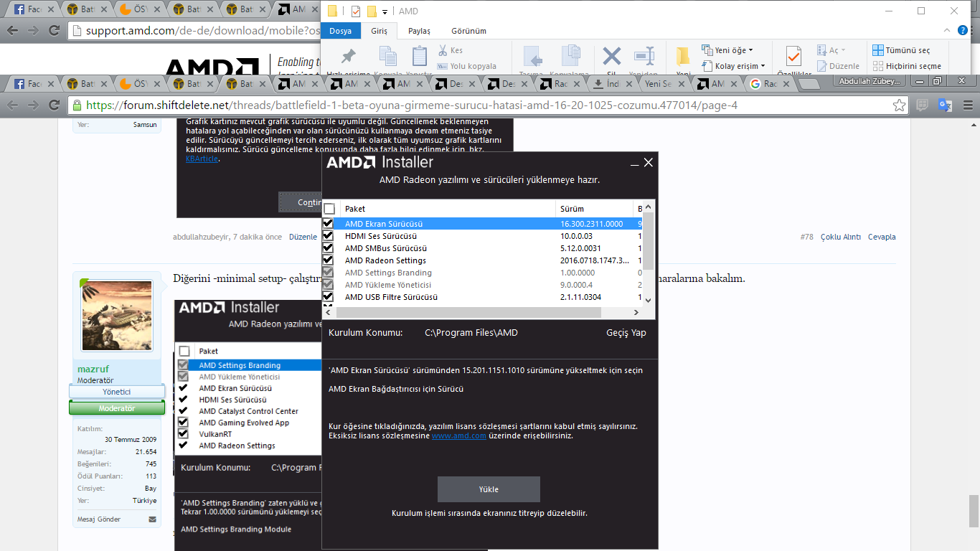Reload the forum.shiftdelete.net page
Image resolution: width=980 pixels, height=551 pixels.
[x=54, y=105]
